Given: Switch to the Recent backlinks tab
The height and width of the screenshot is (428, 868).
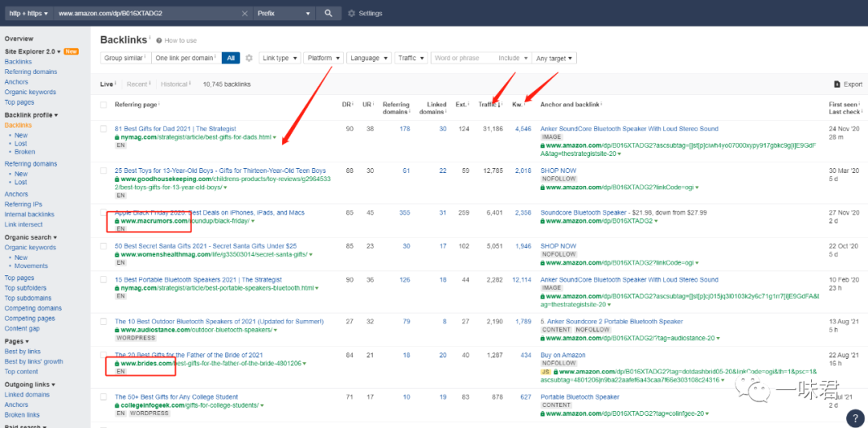Looking at the screenshot, I should [137, 84].
